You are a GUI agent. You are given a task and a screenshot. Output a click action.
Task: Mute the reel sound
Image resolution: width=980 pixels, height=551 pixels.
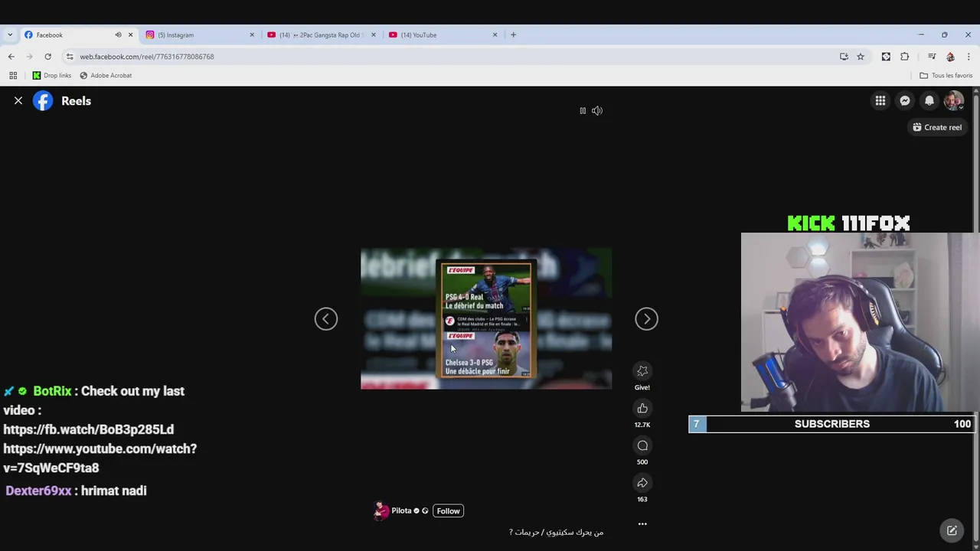pos(597,111)
